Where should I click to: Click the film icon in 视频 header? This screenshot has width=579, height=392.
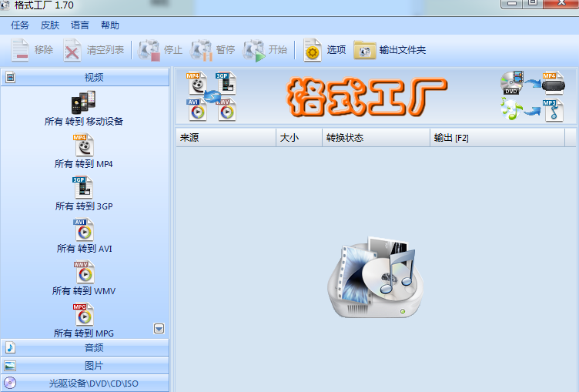[x=10, y=77]
